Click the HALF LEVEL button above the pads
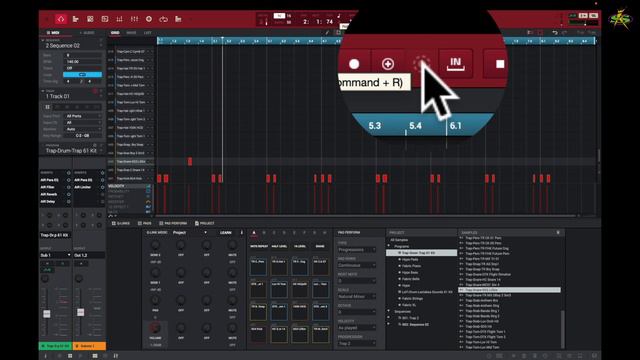Viewport: 640px width, 360px height. pyautogui.click(x=279, y=247)
